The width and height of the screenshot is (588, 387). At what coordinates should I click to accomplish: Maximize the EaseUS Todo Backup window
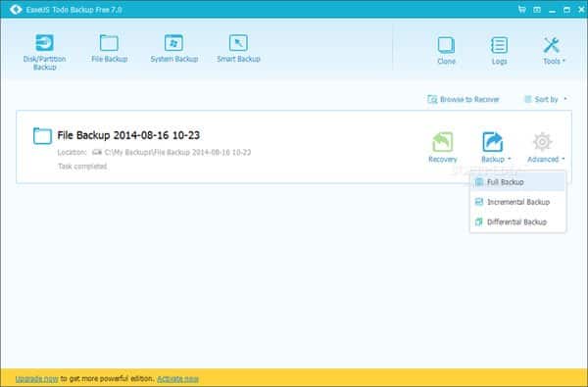[x=566, y=10]
